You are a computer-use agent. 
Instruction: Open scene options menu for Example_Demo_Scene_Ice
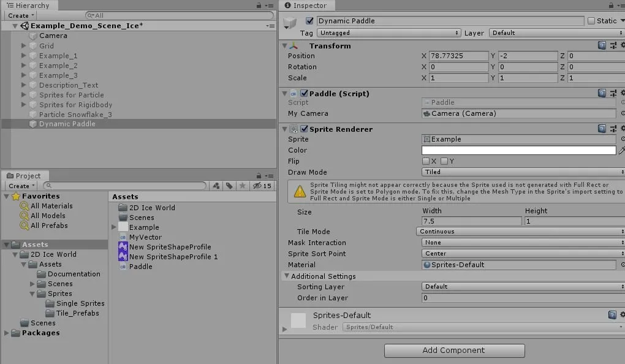click(270, 26)
